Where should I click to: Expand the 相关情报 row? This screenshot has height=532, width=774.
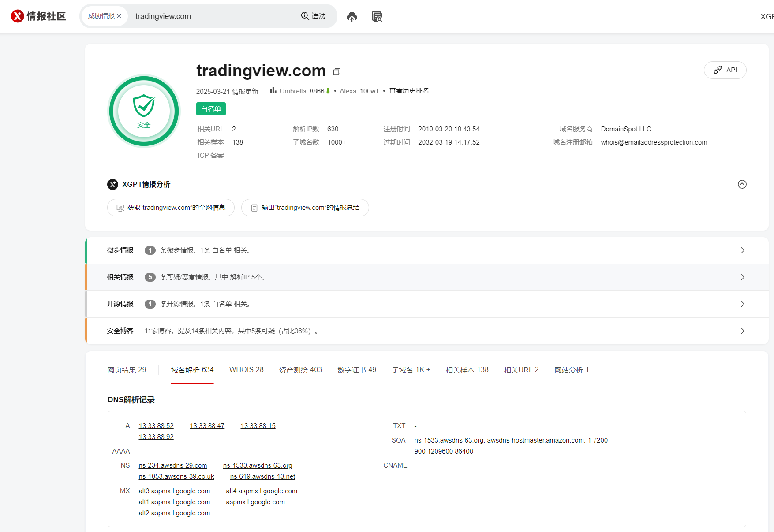tap(427, 277)
